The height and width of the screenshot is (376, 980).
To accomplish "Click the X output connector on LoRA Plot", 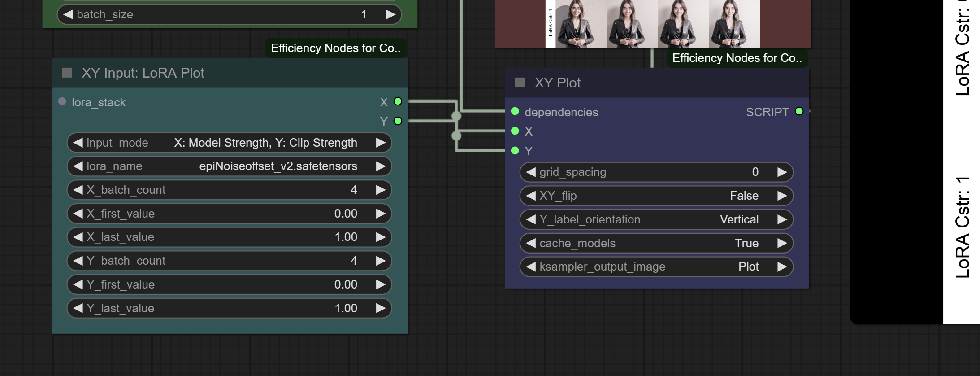I will [398, 101].
